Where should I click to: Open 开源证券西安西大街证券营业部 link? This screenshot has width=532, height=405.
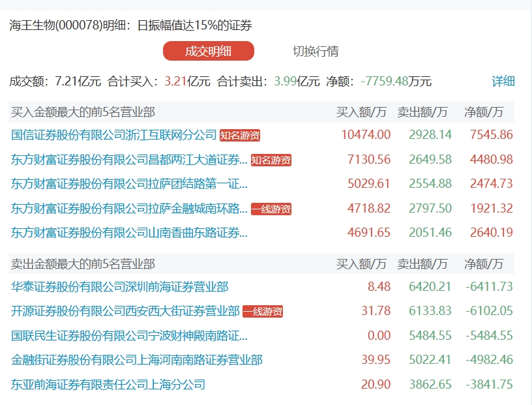(x=125, y=311)
